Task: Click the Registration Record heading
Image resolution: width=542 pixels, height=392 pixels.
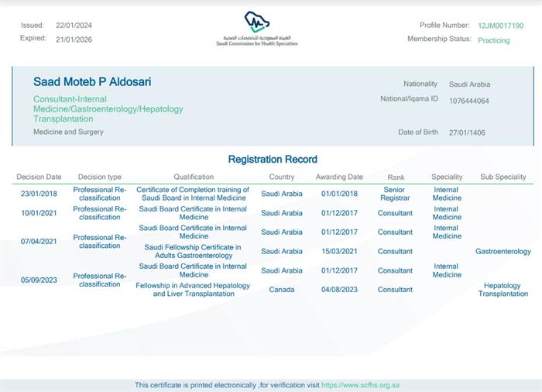Action: click(273, 160)
